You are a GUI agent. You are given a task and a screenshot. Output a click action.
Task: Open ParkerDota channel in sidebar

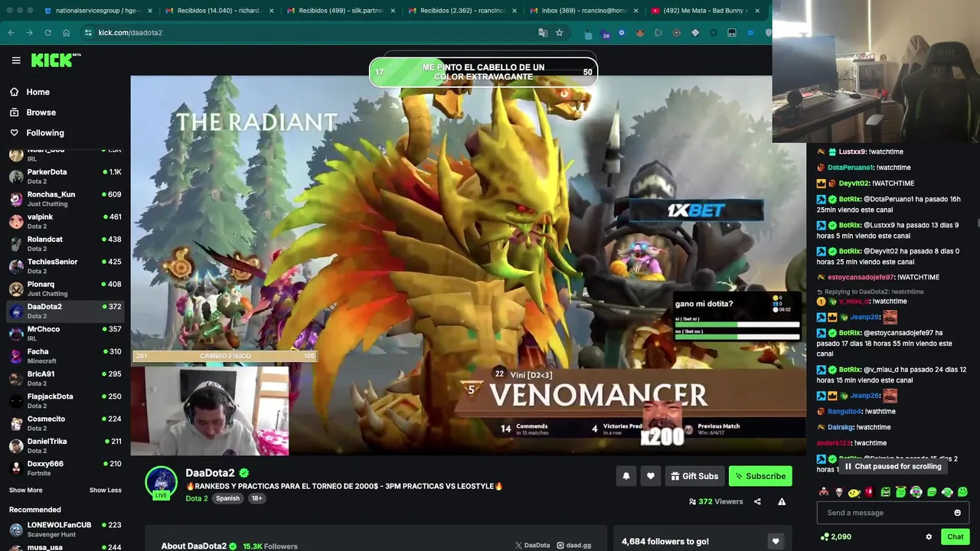[x=65, y=176]
